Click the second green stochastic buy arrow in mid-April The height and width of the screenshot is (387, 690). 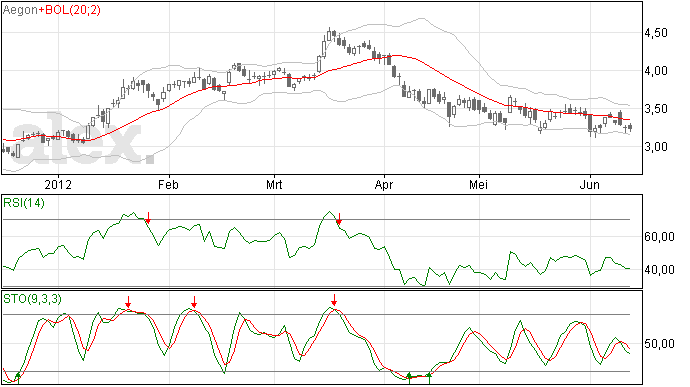pos(429,378)
